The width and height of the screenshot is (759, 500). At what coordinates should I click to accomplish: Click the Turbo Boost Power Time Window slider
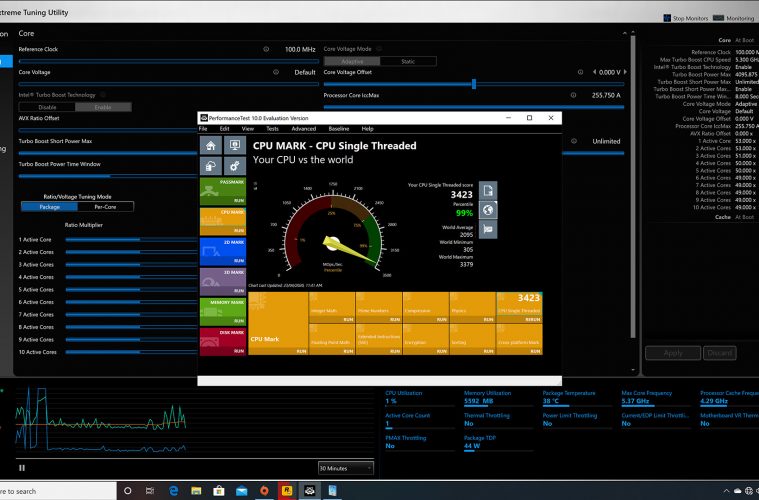[x=107, y=176]
